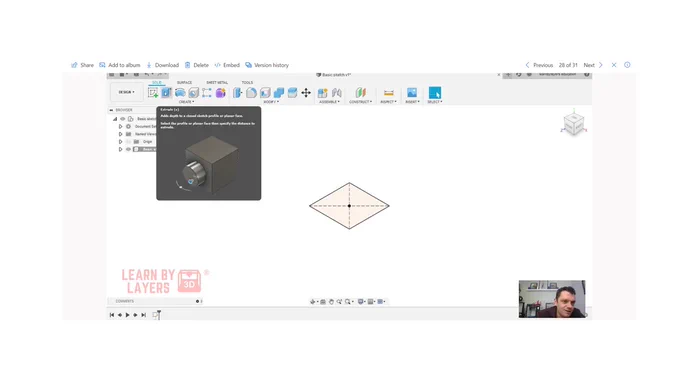This screenshot has width=680, height=383.
Task: Collapse the Basic sketch root node
Action: [x=115, y=119]
